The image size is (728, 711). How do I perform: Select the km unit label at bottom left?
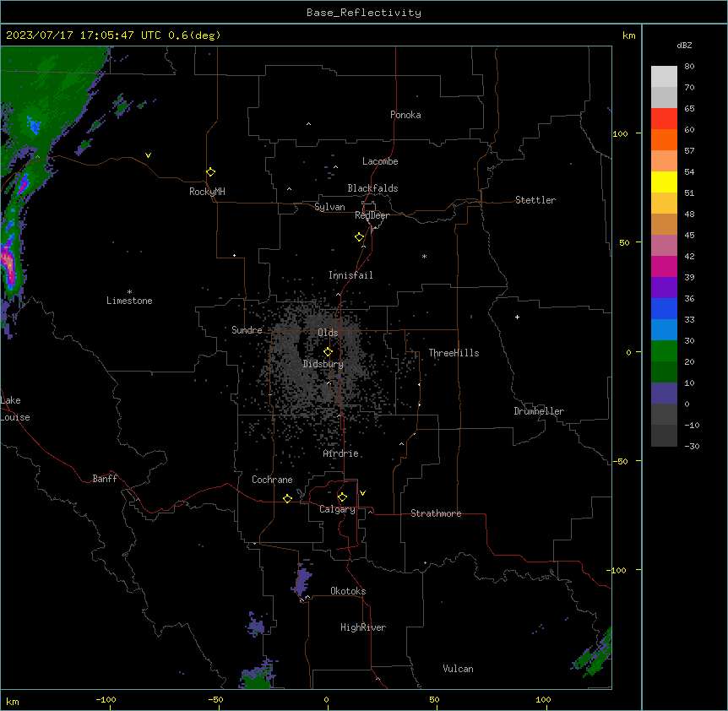[x=13, y=702]
